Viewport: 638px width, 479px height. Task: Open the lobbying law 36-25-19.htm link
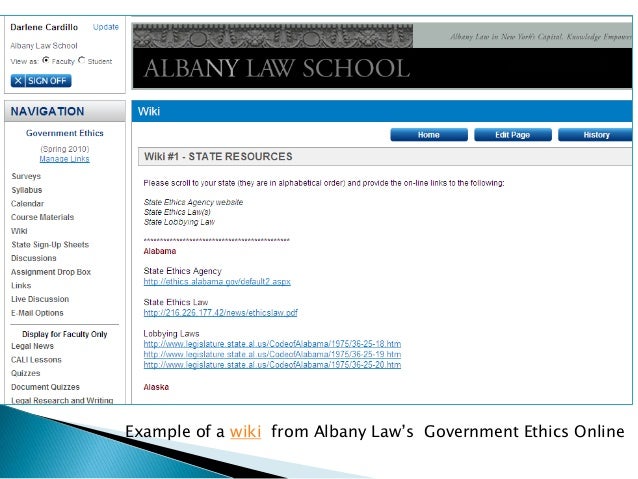[x=272, y=354]
